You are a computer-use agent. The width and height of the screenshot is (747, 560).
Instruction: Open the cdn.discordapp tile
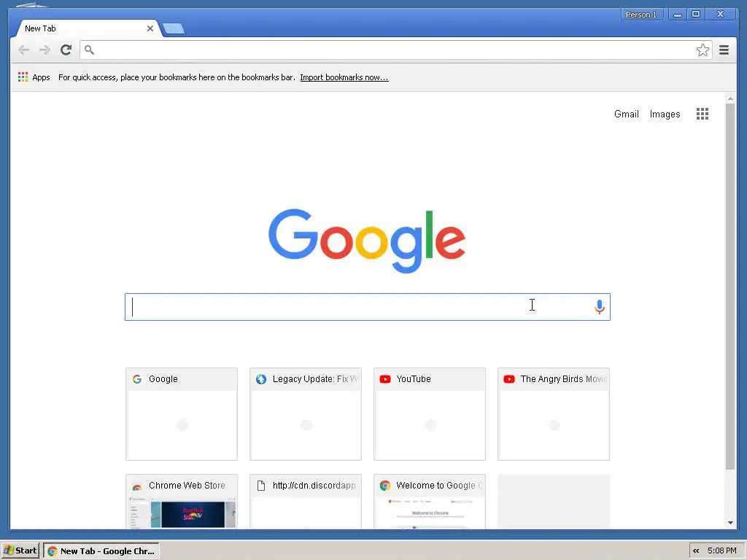306,502
